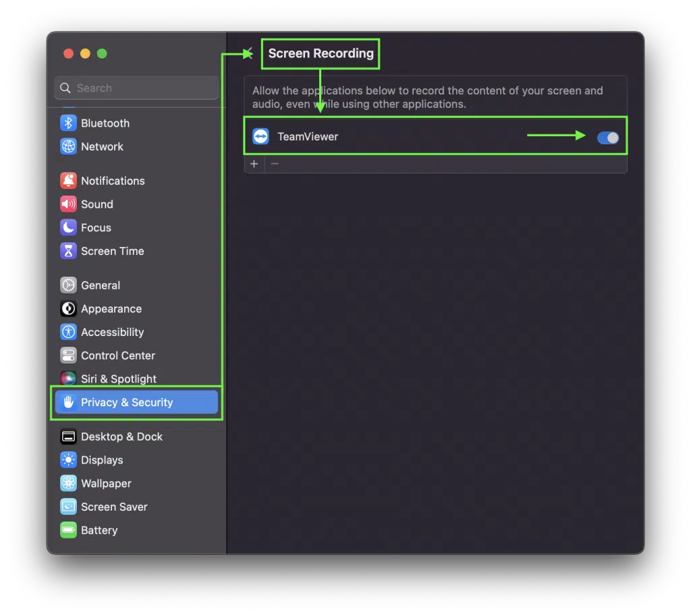Screen dimensions: 691x616
Task: Click the Privacy & Security hand icon
Action: pos(68,402)
